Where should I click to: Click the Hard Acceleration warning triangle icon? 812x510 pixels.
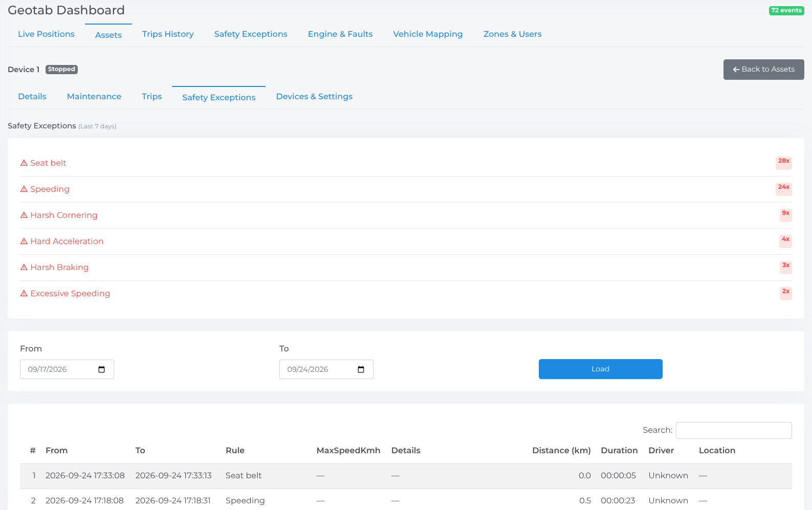click(x=24, y=241)
